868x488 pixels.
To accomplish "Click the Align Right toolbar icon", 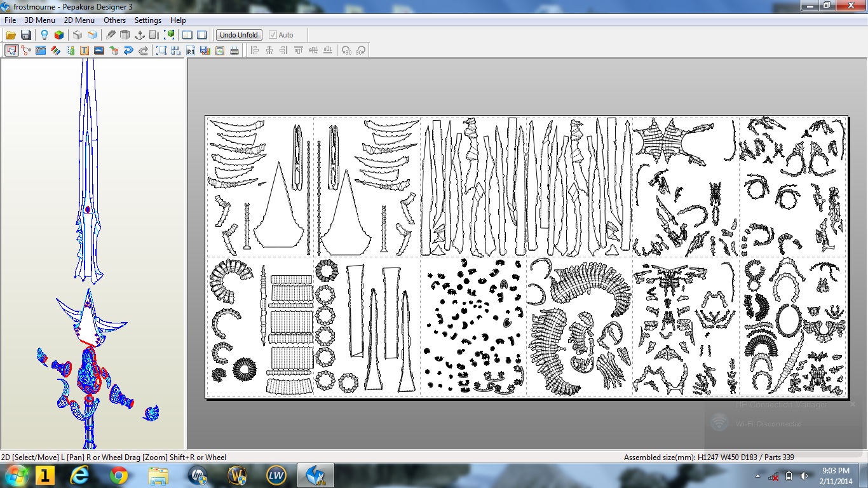I will [283, 50].
